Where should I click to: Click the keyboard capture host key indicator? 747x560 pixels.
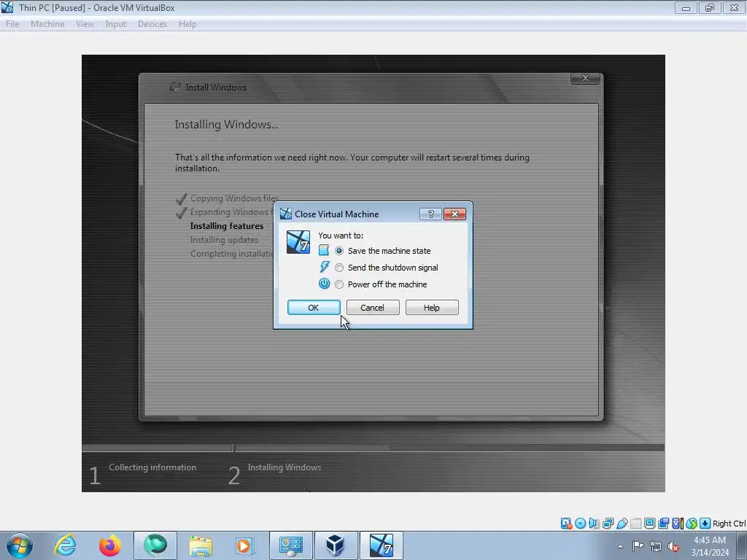point(705,524)
